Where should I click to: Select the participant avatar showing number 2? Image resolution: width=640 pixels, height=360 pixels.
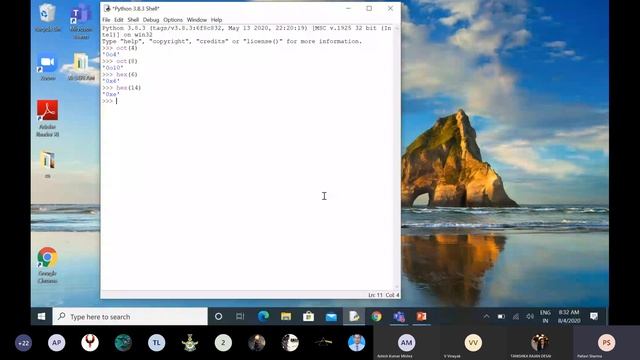pos(223,343)
